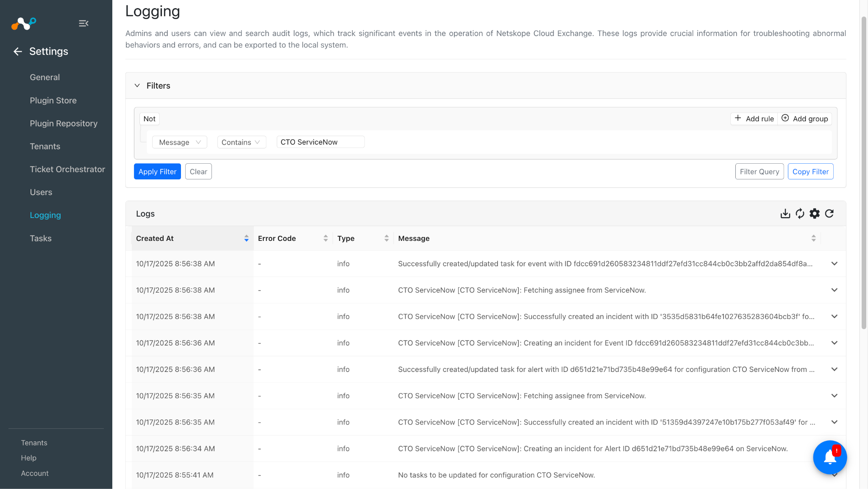Click the Netskope logo icon
The width and height of the screenshot is (868, 489).
point(24,23)
